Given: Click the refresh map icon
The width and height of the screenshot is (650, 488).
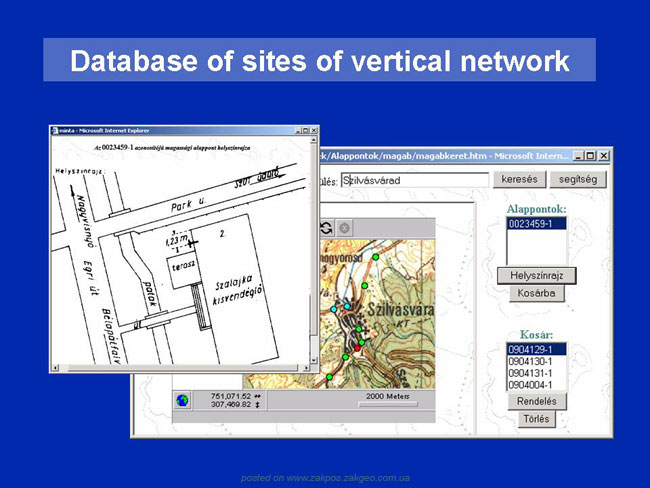Looking at the screenshot, I should [327, 228].
